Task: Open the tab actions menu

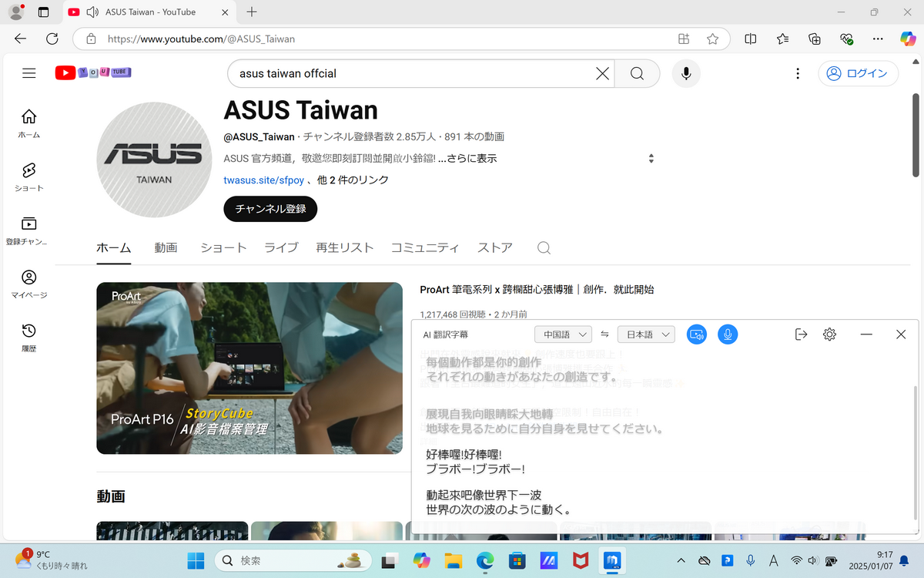Action: [43, 12]
